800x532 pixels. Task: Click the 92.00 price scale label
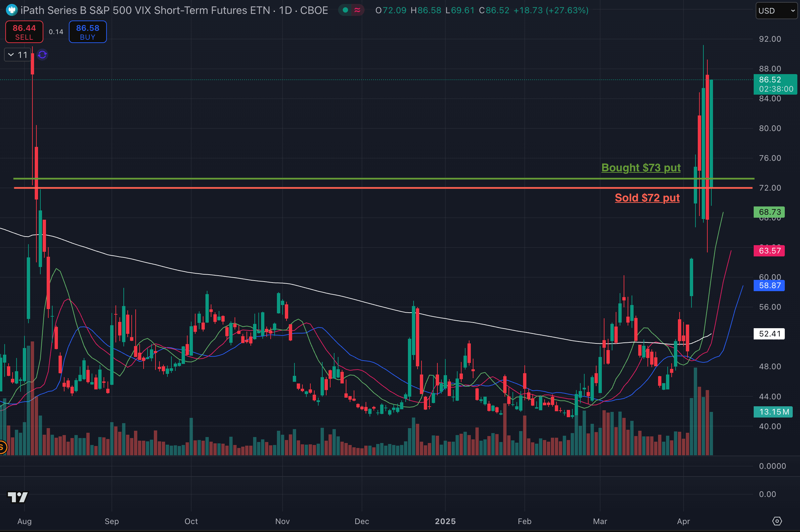tap(770, 39)
